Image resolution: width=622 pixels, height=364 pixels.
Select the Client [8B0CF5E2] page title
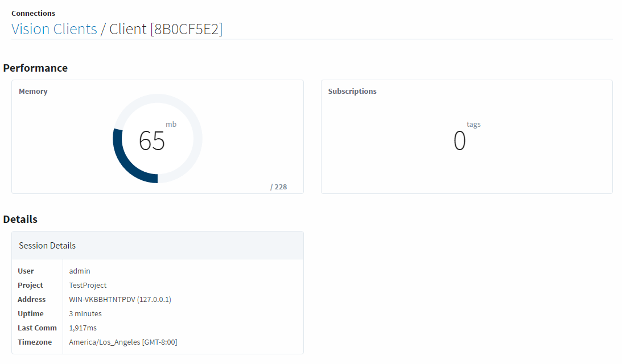(166, 29)
